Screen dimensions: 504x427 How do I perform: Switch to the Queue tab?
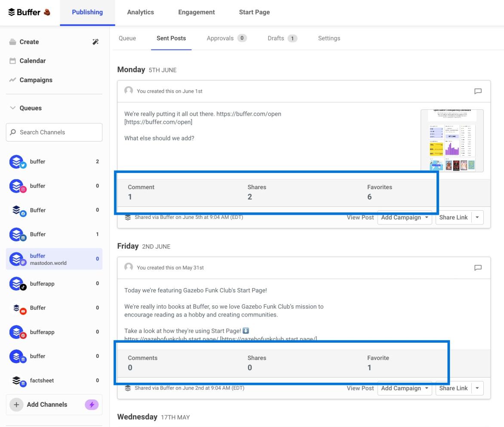[127, 38]
